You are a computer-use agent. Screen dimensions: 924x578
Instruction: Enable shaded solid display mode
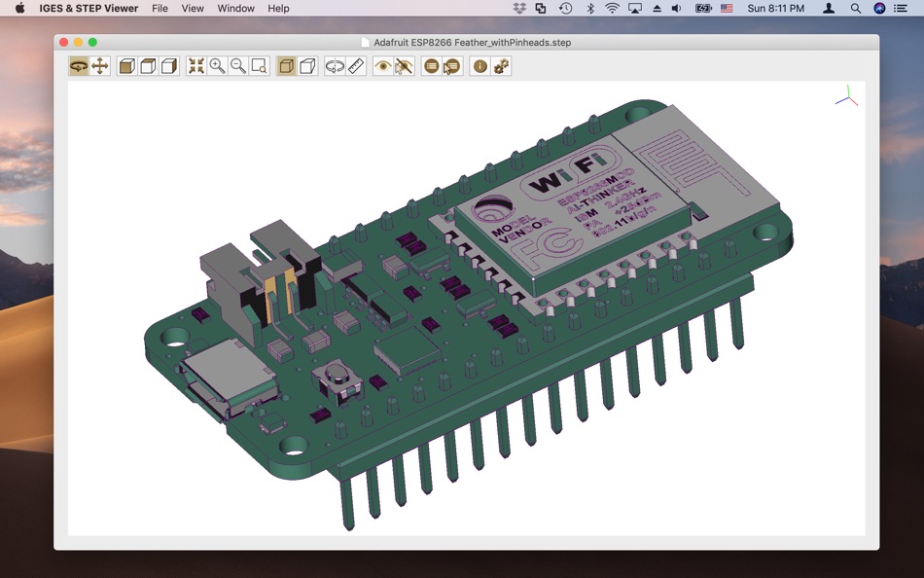click(286, 66)
